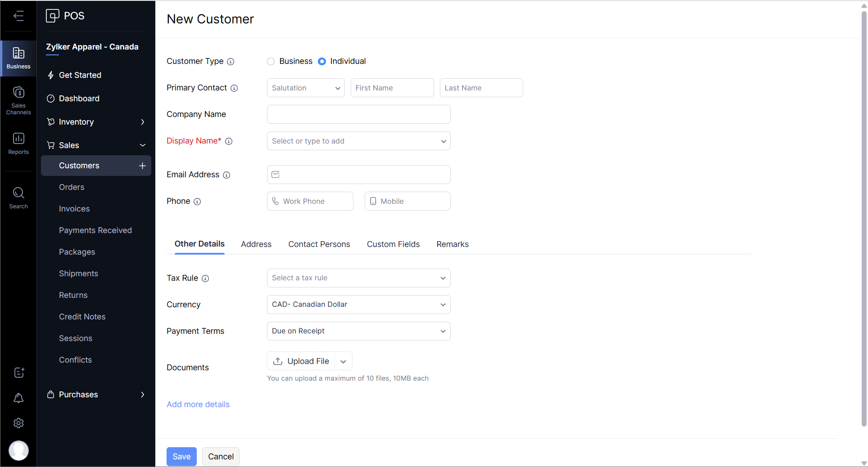Click the info icon beside Tax Rule
The image size is (868, 467).
205,278
